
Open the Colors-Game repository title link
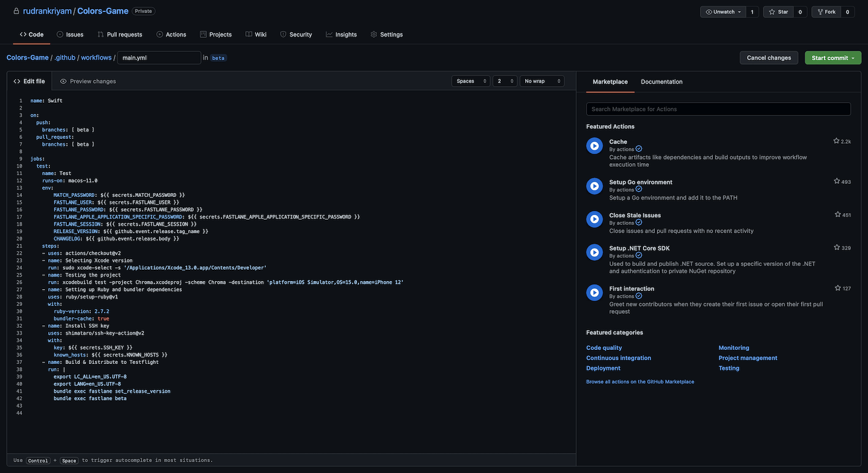point(103,11)
